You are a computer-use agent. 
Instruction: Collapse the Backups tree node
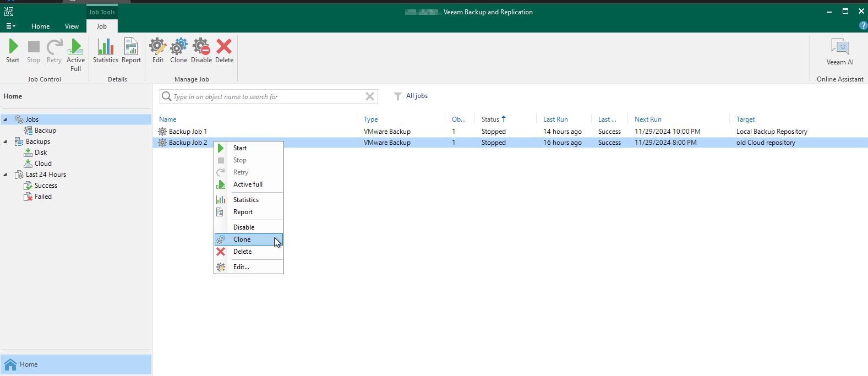pos(6,141)
